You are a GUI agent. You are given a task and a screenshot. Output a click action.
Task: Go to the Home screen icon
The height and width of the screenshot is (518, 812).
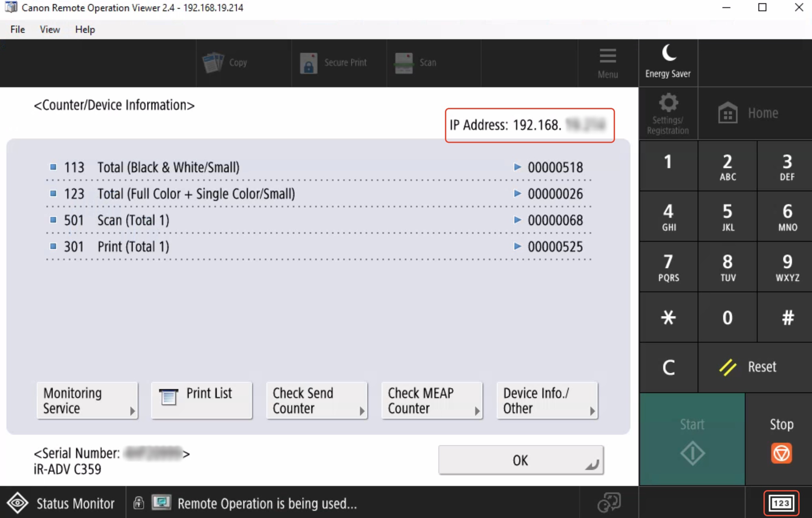pyautogui.click(x=727, y=113)
